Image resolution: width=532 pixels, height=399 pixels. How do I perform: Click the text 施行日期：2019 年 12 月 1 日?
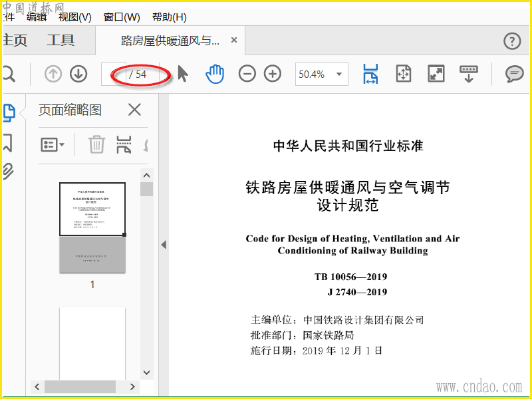click(x=317, y=351)
